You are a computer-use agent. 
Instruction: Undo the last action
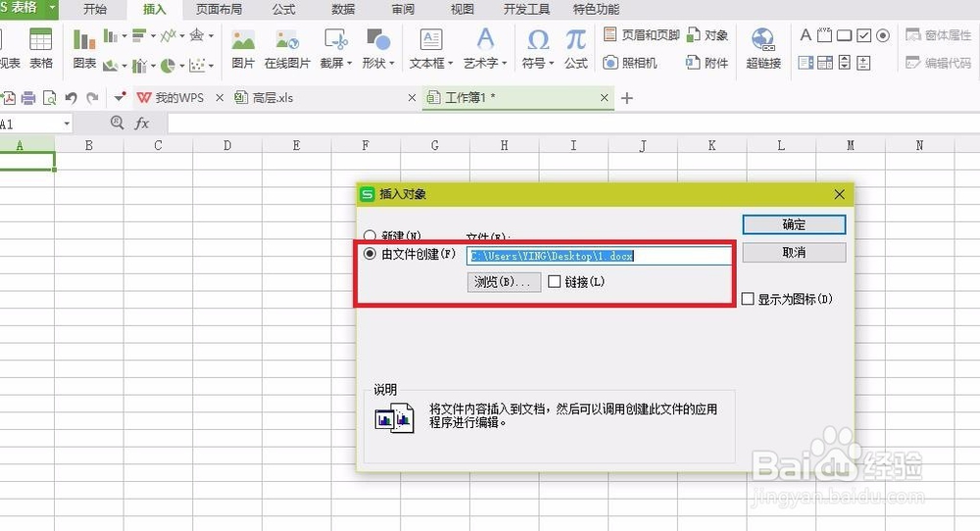click(x=71, y=98)
